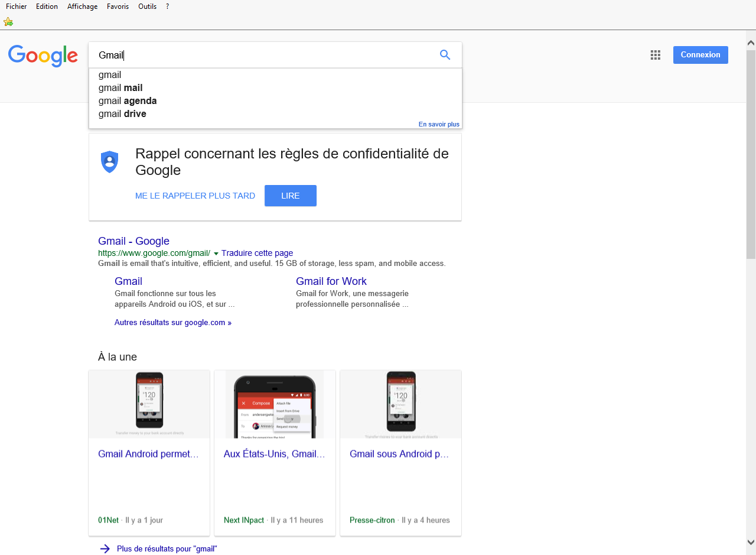Click the 'À la une' heading
The height and width of the screenshot is (555, 756).
click(118, 357)
